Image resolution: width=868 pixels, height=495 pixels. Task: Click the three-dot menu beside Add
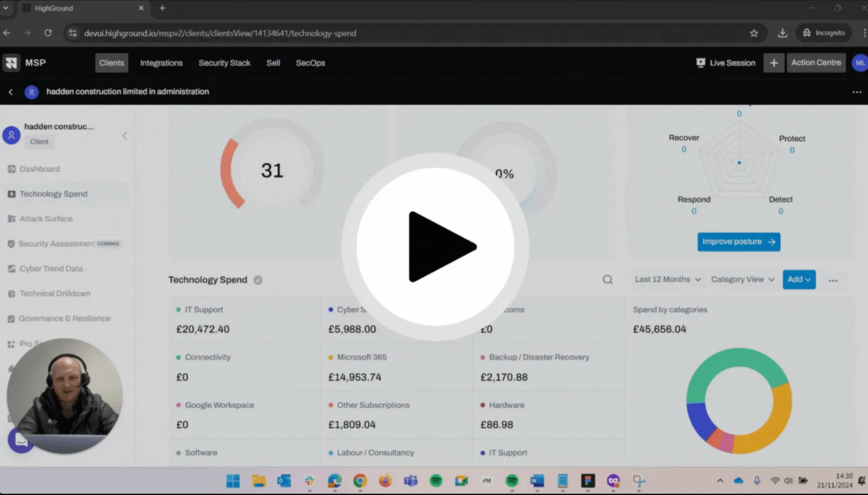tap(832, 279)
